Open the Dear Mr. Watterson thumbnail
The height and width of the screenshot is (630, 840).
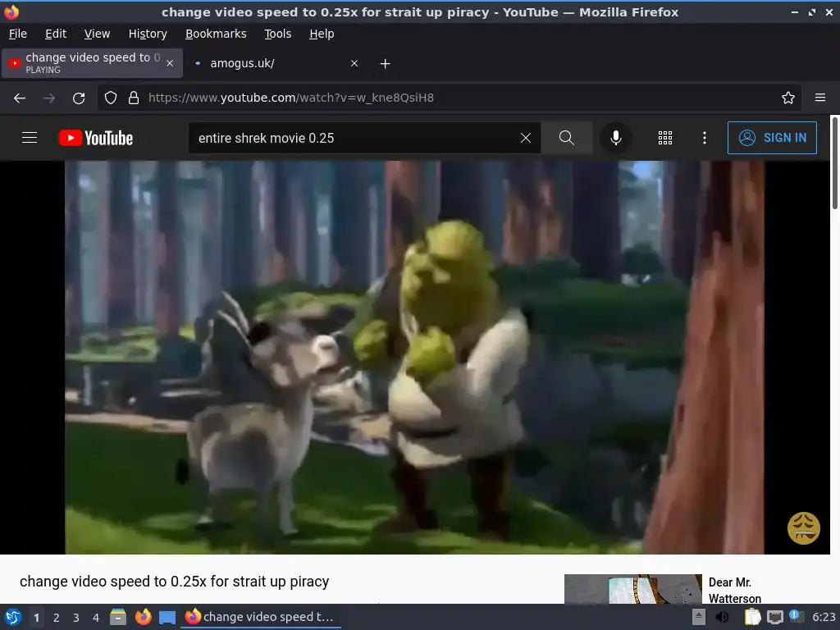[632, 589]
